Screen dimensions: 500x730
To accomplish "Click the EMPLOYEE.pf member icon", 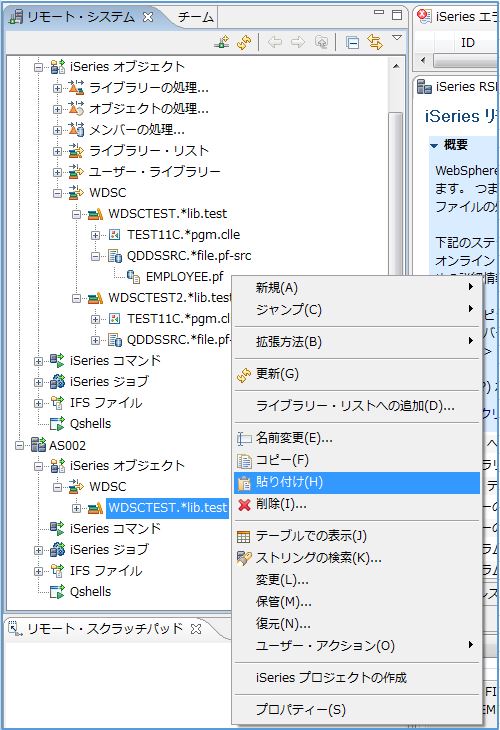I will coord(133,277).
